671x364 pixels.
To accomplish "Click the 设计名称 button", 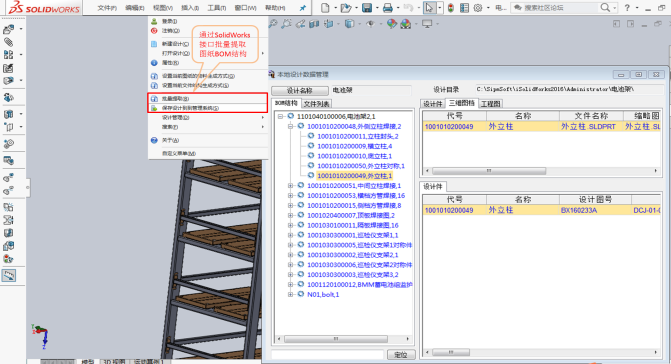I will tap(300, 90).
